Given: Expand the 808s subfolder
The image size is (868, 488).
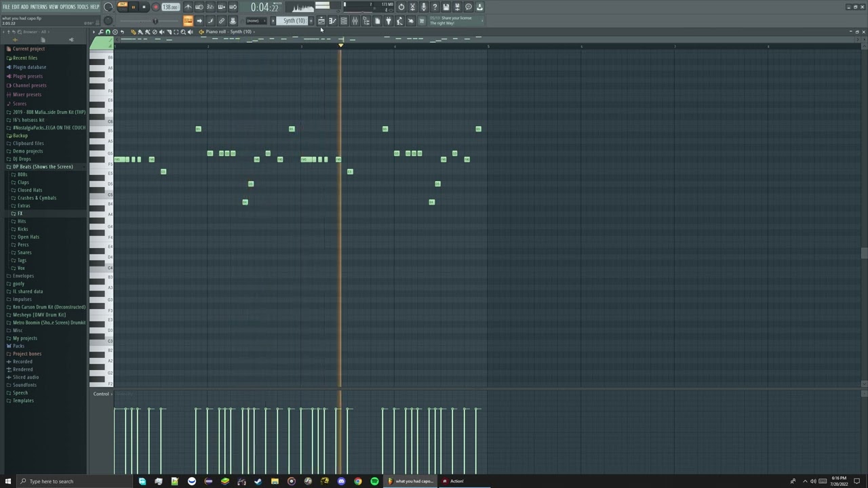Looking at the screenshot, I should pyautogui.click(x=22, y=175).
